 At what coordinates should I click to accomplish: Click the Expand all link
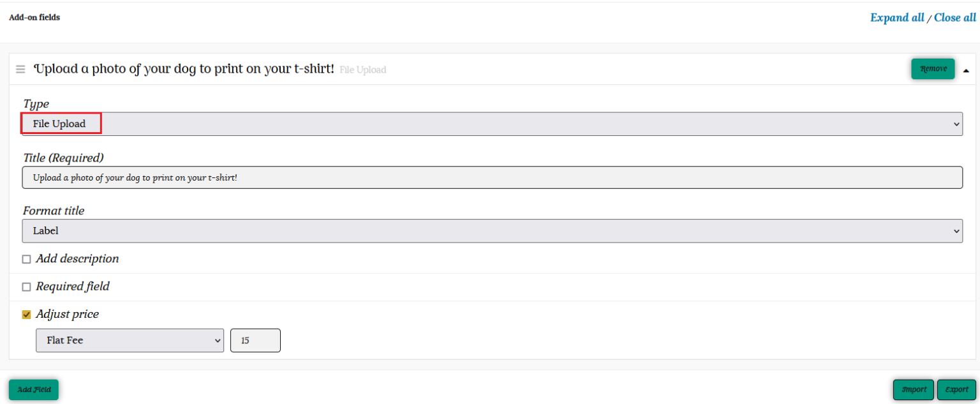pos(896,18)
